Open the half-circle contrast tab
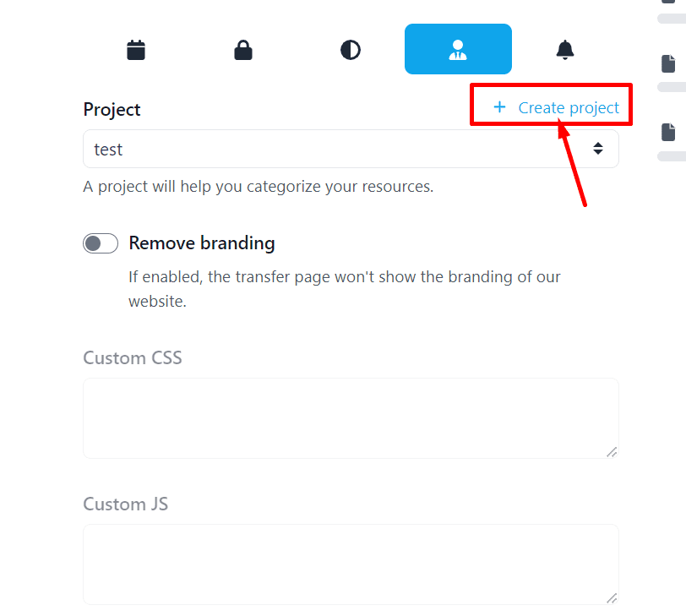The width and height of the screenshot is (686, 616). click(351, 50)
